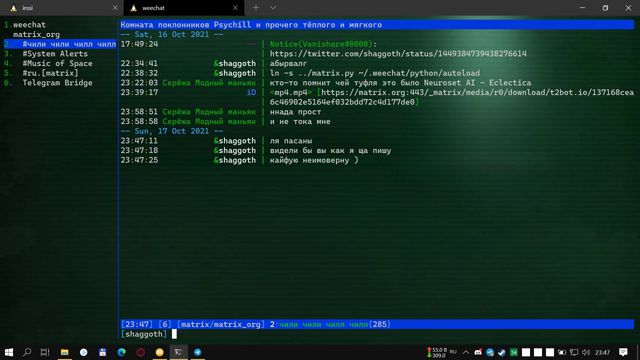640x360 pixels.
Task: Click the 'абырвалг' message
Action: click(x=288, y=64)
